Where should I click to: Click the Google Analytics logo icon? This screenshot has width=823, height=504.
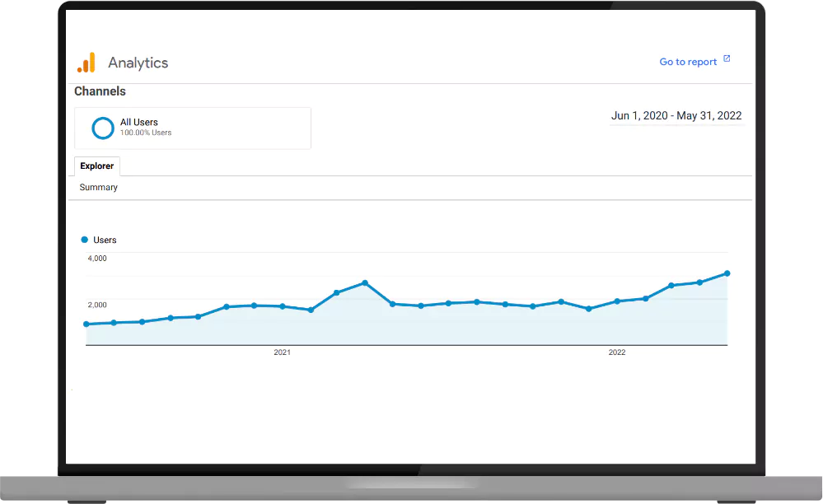coord(87,62)
